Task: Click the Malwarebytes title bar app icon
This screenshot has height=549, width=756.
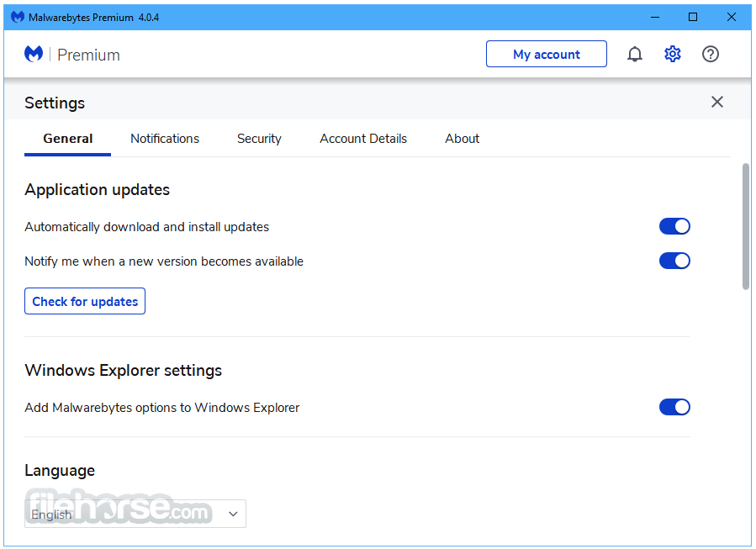Action: pyautogui.click(x=18, y=17)
